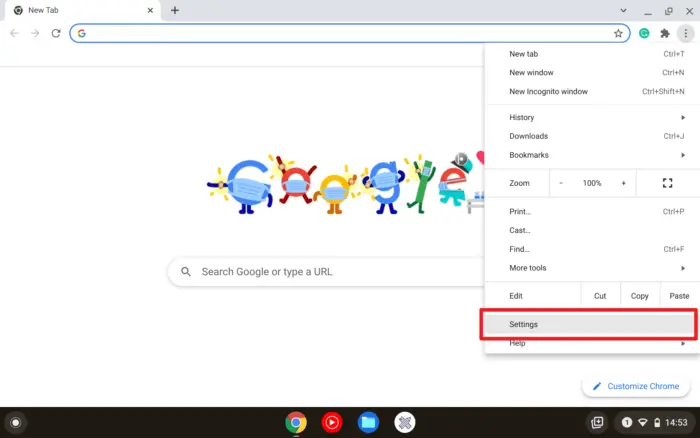Click the Google search box

pyautogui.click(x=326, y=272)
